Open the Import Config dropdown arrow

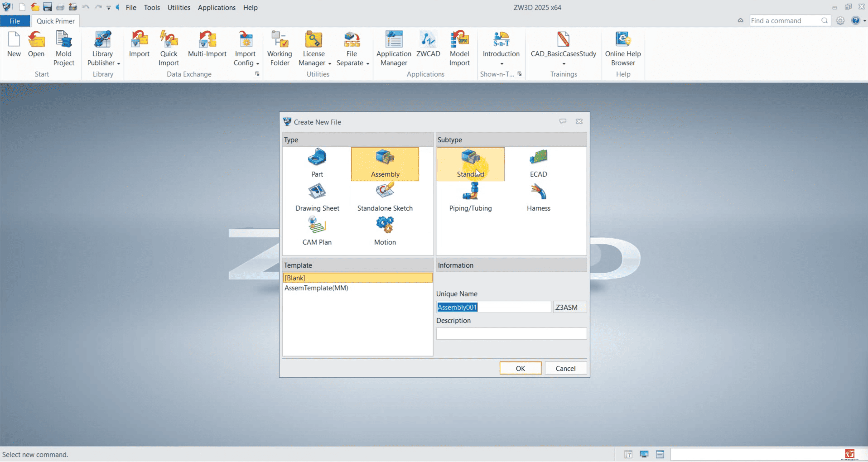(x=257, y=63)
